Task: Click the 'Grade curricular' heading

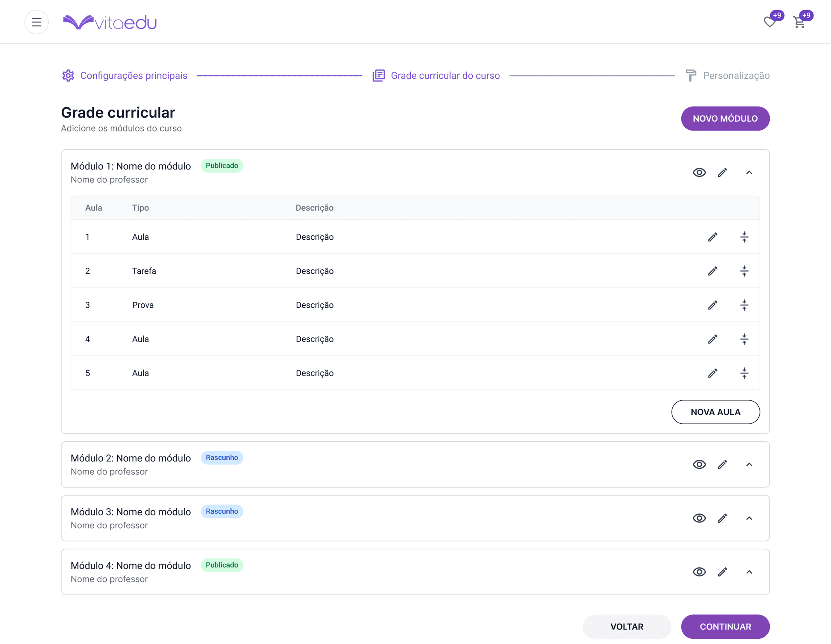Action: 118,112
